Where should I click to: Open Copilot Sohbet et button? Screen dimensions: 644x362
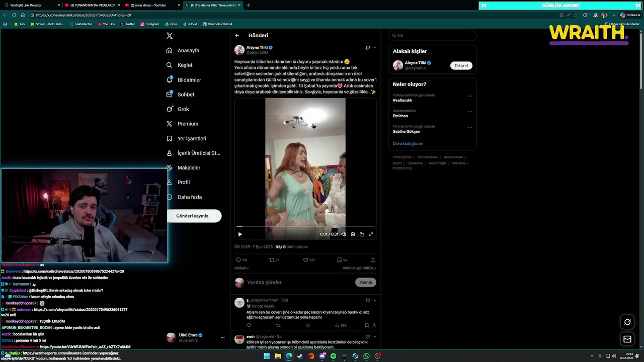pos(630,15)
